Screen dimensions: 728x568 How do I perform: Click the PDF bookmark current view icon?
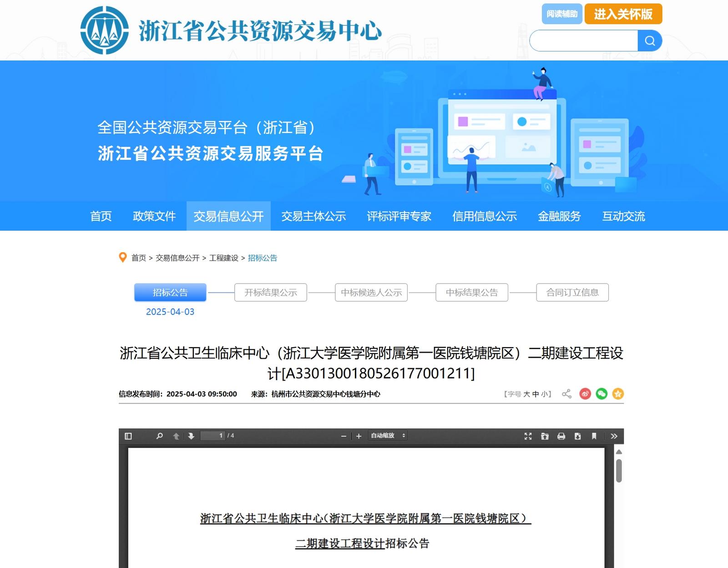point(594,436)
